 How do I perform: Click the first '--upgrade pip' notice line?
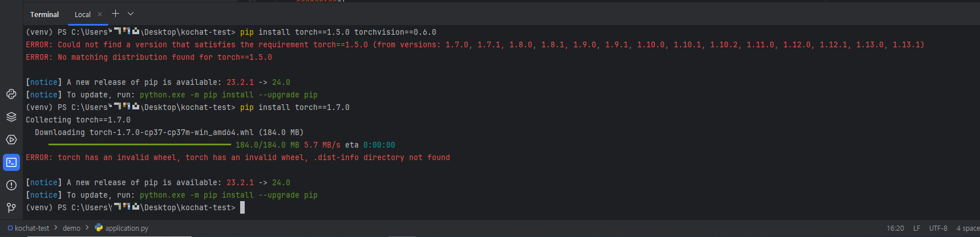[x=172, y=95]
